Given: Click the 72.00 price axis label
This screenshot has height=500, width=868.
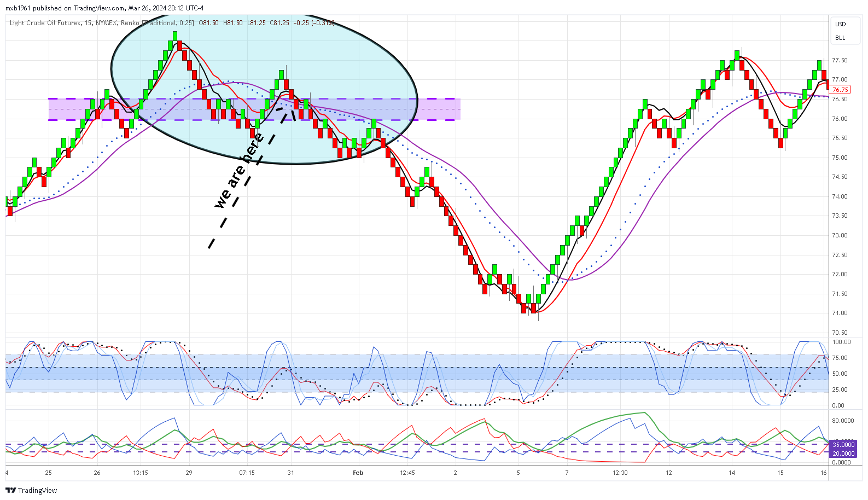Looking at the screenshot, I should click(840, 275).
